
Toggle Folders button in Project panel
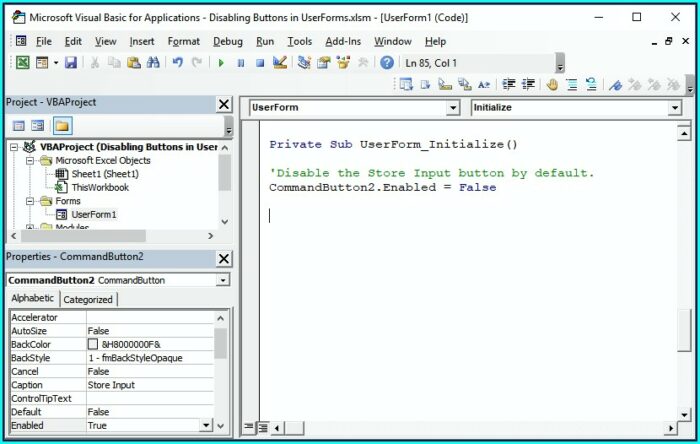click(62, 126)
